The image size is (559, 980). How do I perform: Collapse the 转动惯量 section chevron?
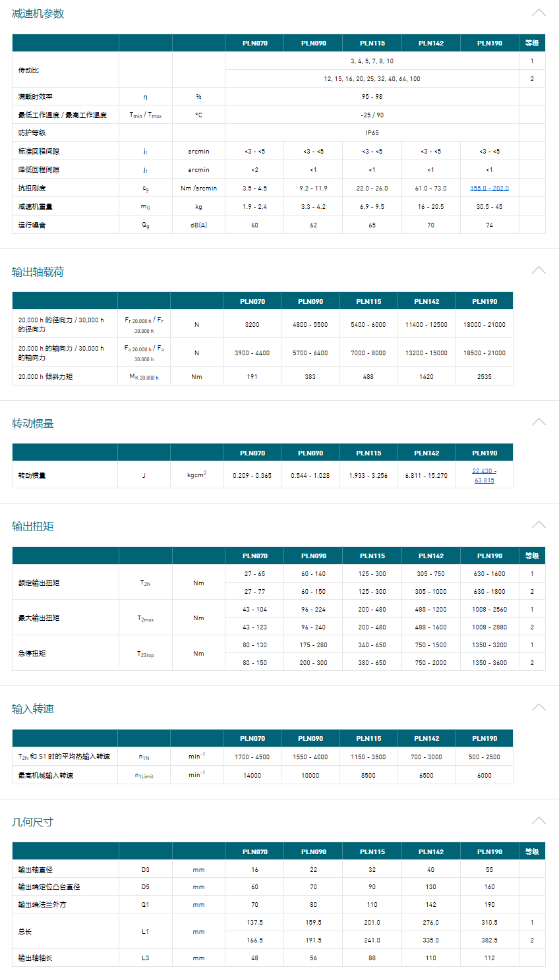[x=539, y=422]
